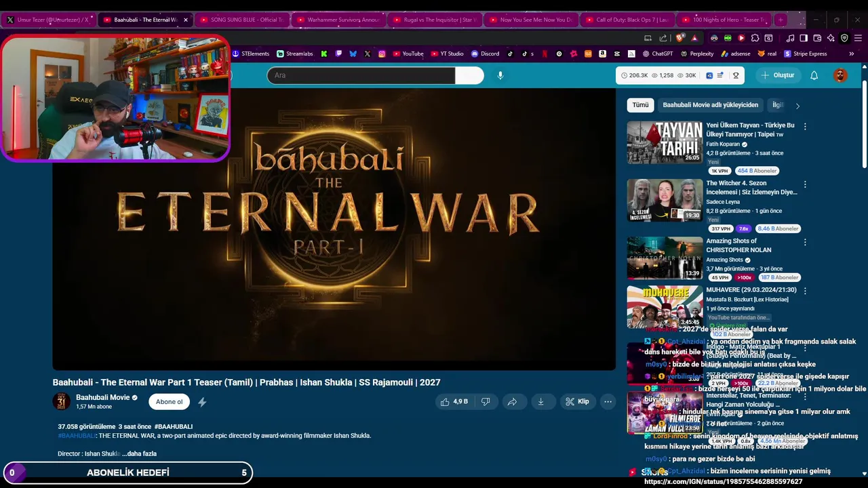The height and width of the screenshot is (488, 868).
Task: Click the Fatih Koparan channel name
Action: (722, 144)
